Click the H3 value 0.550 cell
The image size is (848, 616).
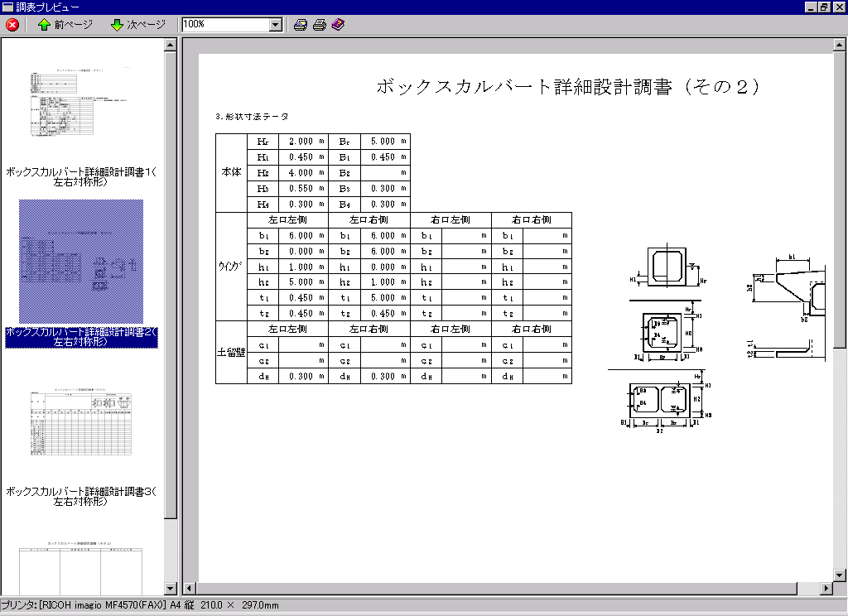pos(303,189)
